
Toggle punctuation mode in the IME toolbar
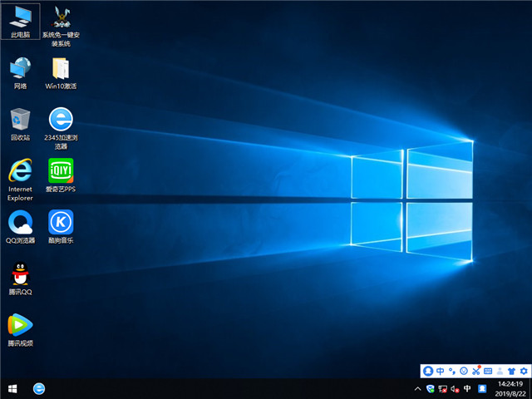coord(451,370)
